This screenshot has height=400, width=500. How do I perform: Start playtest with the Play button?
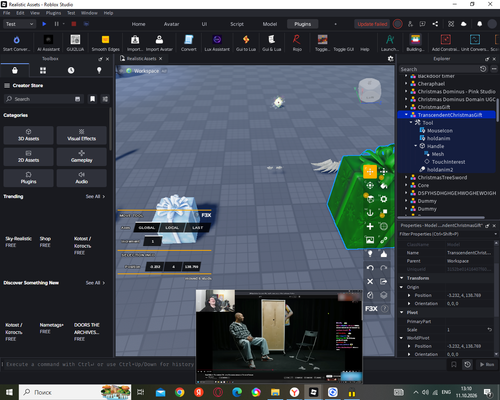tap(44, 24)
